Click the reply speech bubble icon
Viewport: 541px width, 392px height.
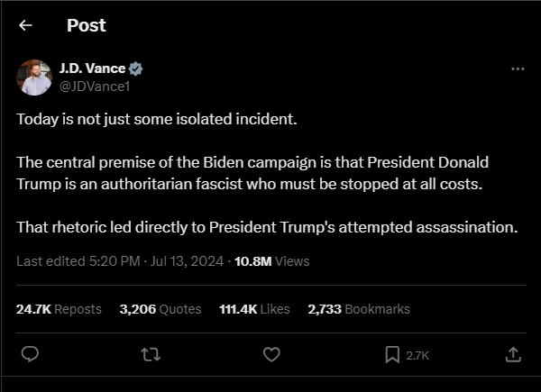click(29, 355)
